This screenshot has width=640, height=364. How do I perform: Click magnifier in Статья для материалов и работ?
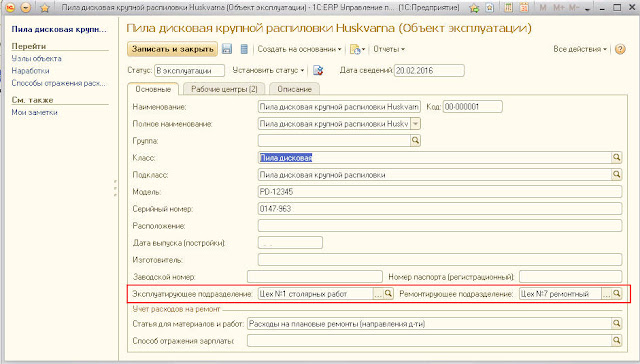coord(616,324)
